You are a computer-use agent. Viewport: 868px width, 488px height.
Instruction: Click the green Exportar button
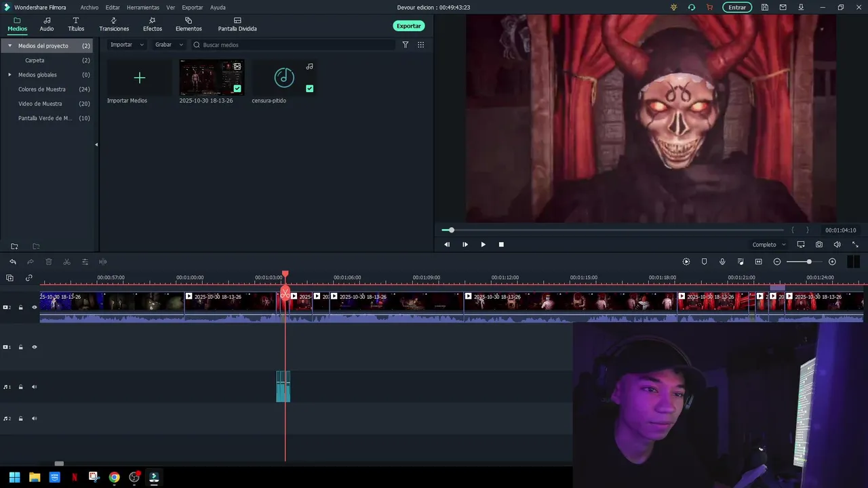[x=409, y=26]
